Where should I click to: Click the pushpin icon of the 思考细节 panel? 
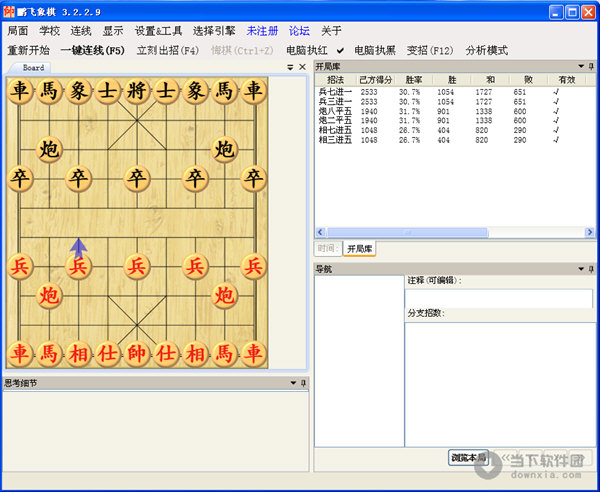coord(304,383)
